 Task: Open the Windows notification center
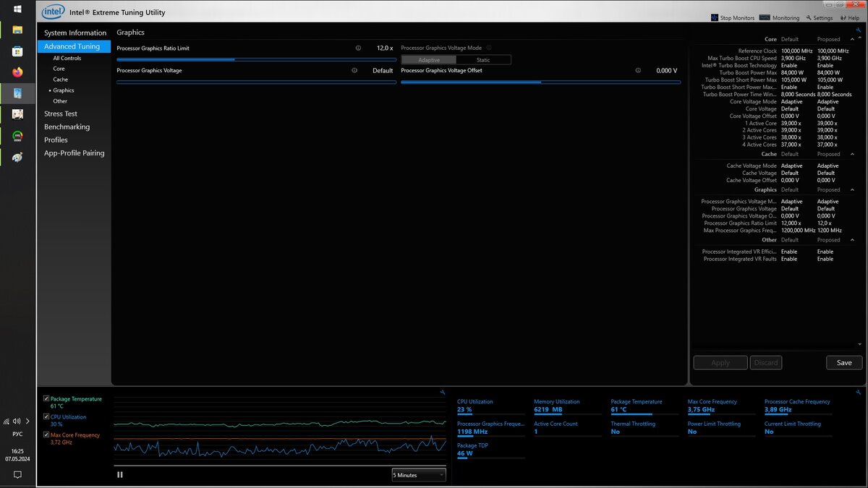17,475
